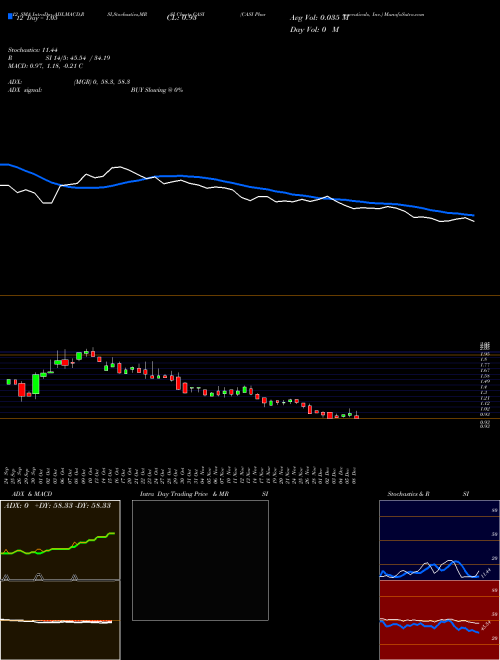Click the "Stochastics & R" panel title

pyautogui.click(x=408, y=494)
